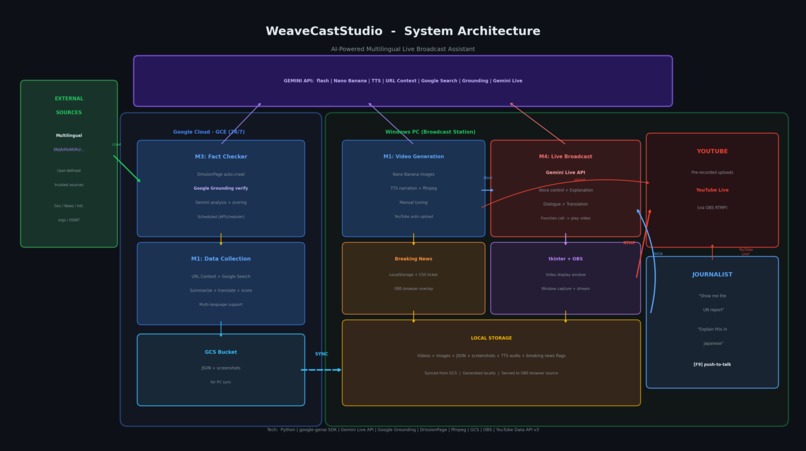Click 'Multi-language support' line
The image size is (806, 451).
221,304
